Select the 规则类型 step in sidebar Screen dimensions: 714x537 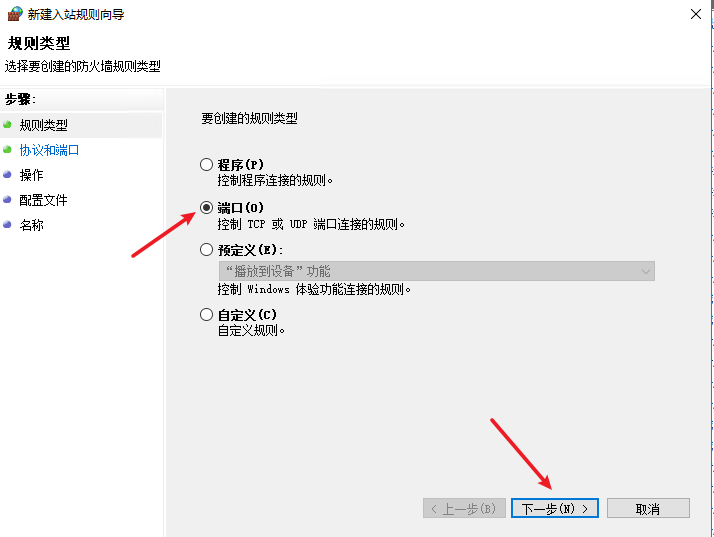pos(43,125)
